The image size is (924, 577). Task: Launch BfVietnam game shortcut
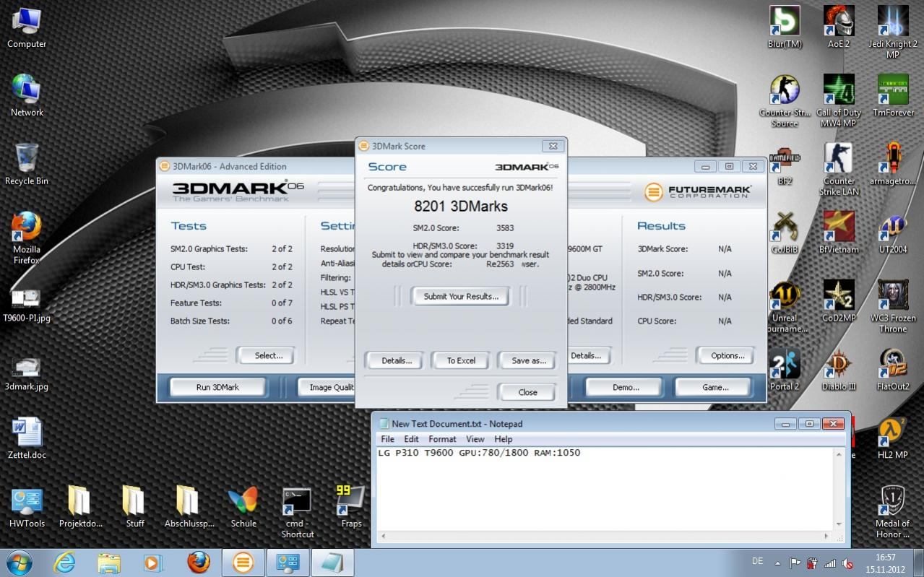coord(839,233)
